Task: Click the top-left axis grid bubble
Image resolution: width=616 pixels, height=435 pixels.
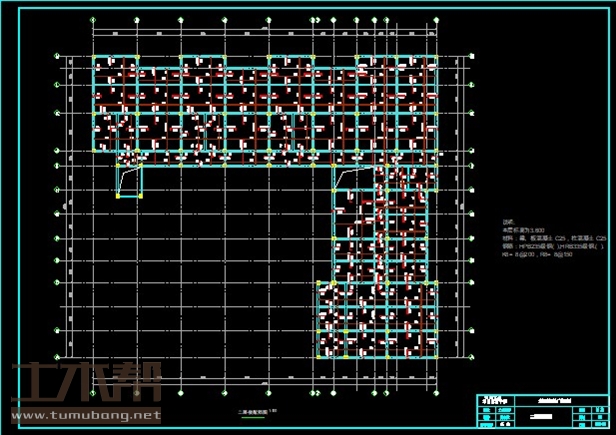Action: click(x=93, y=19)
